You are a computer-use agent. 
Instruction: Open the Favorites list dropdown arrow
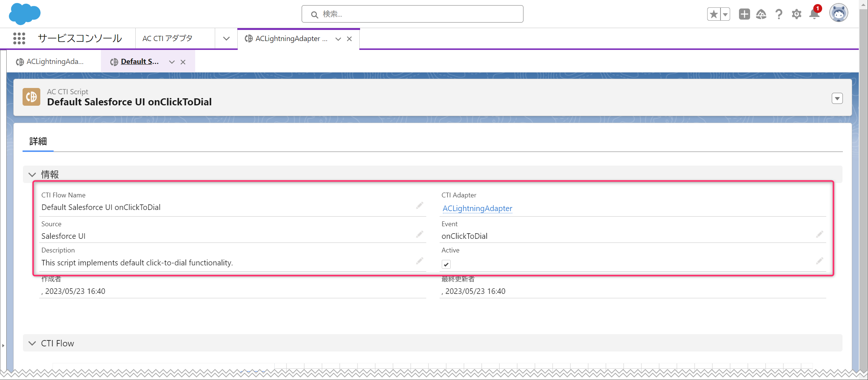[725, 14]
